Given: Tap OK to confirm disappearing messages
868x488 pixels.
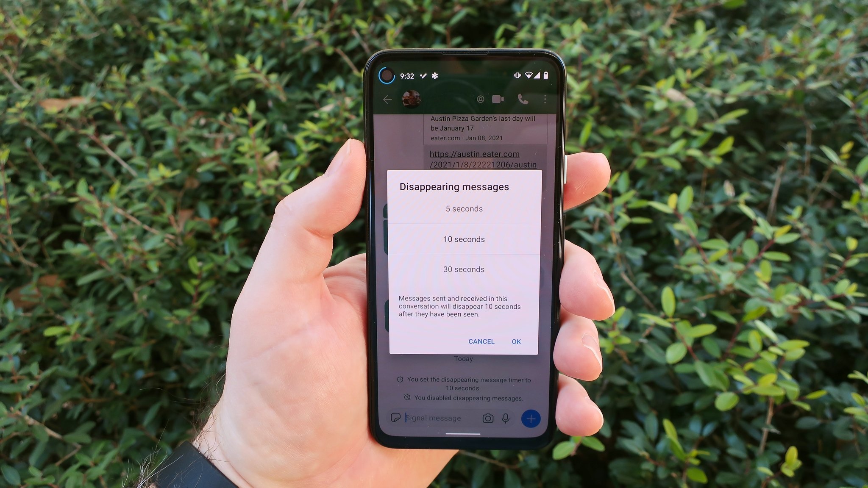Looking at the screenshot, I should pos(516,341).
